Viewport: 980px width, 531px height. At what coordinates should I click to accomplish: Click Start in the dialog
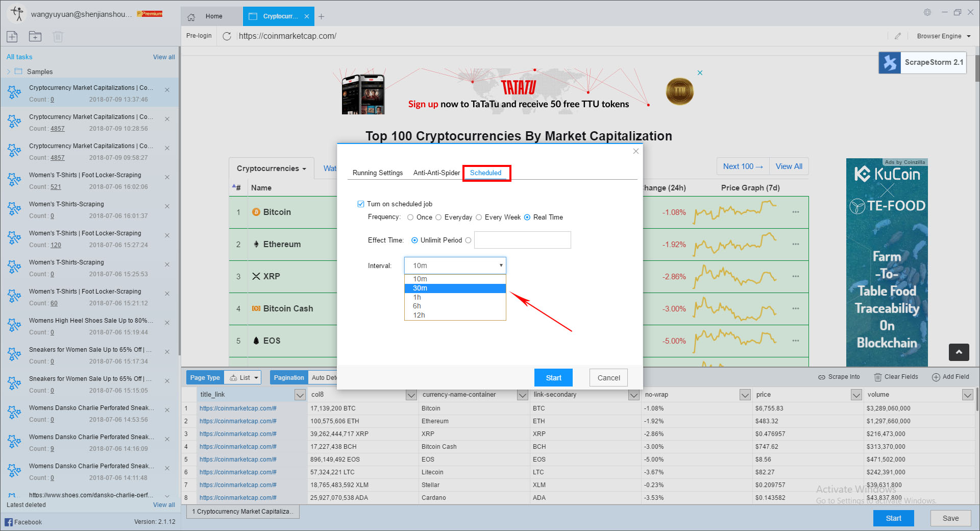pos(553,378)
